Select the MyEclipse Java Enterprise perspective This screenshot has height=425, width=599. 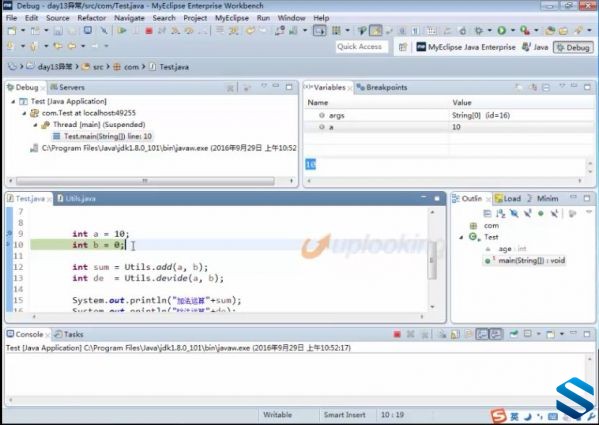466,47
